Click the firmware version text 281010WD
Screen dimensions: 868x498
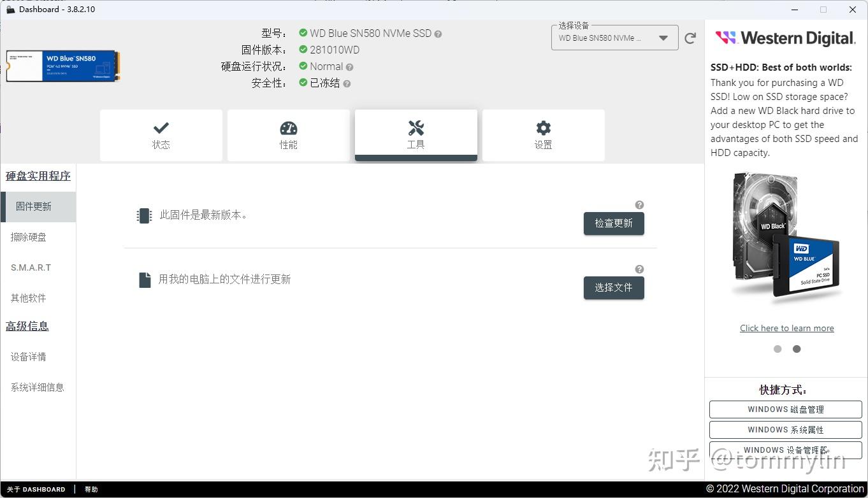[335, 50]
